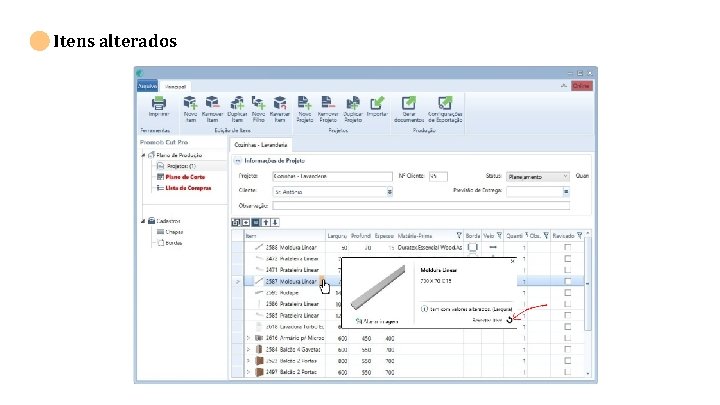Expand the 2616 Armário p/ Micro row
720x405 pixels.
tap(248, 338)
